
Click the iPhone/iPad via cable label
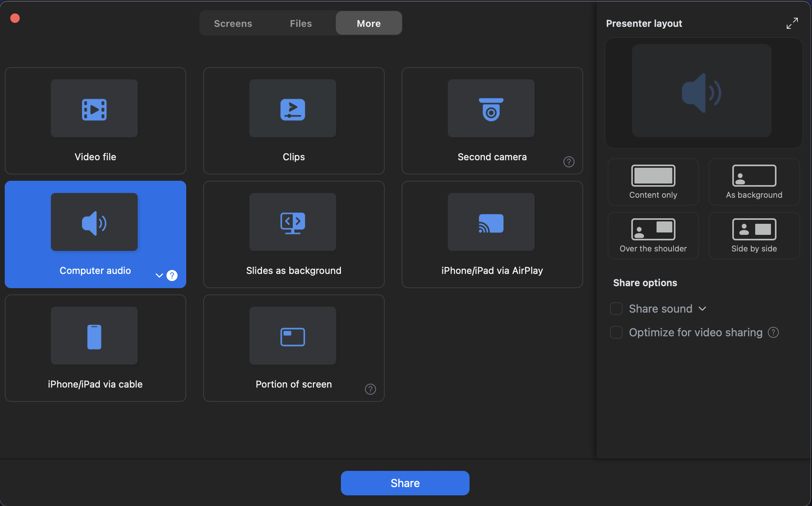(95, 384)
